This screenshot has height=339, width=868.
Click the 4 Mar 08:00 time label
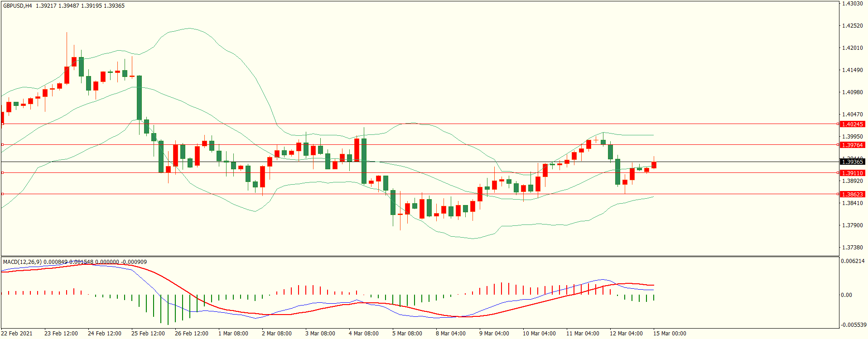pyautogui.click(x=364, y=334)
